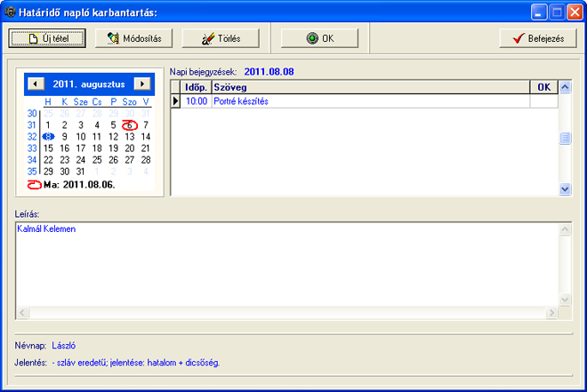This screenshot has width=587, height=392.
Task: Click week number 32 in calendar
Action: tap(32, 137)
